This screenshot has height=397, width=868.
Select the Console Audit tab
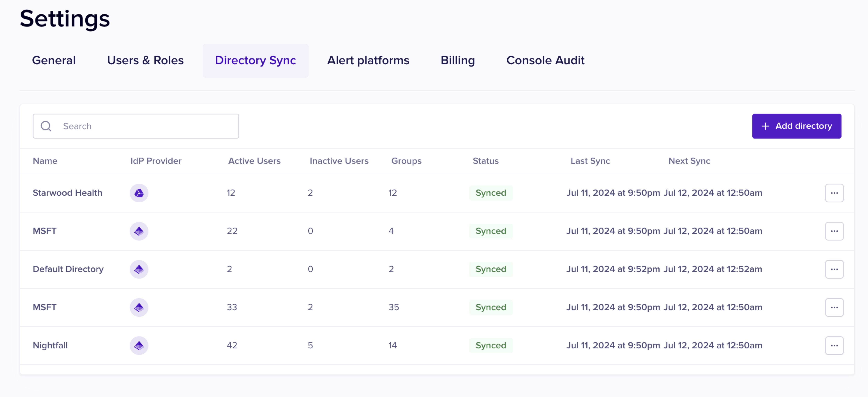(545, 60)
